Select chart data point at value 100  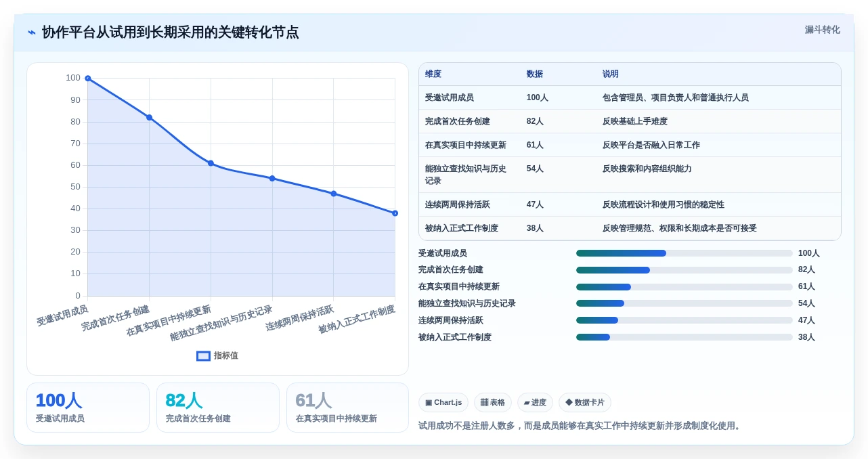tap(88, 79)
